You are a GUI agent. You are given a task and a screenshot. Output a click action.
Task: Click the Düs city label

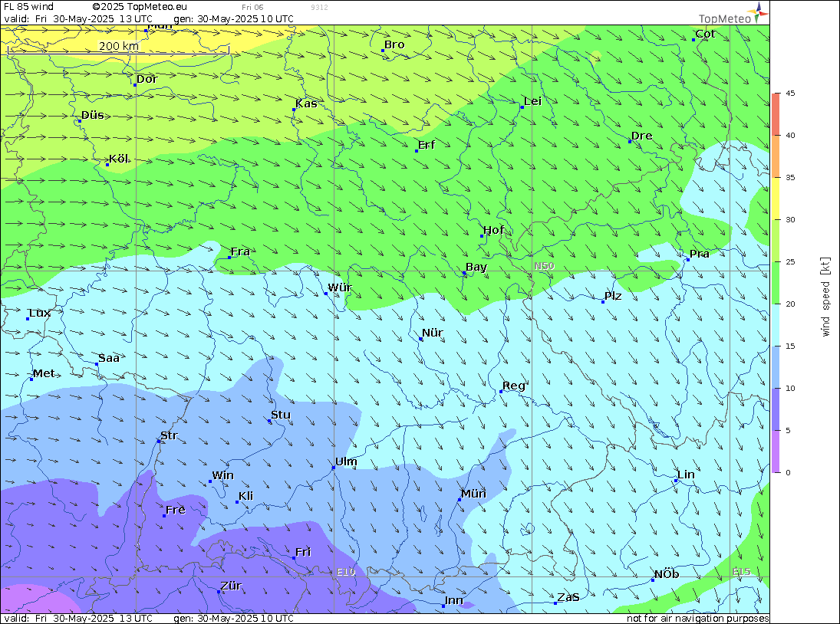click(x=93, y=115)
